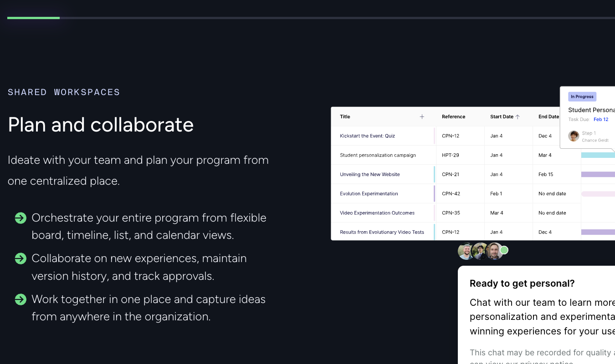Select the End Date column header
This screenshot has height=364, width=615.
[548, 116]
